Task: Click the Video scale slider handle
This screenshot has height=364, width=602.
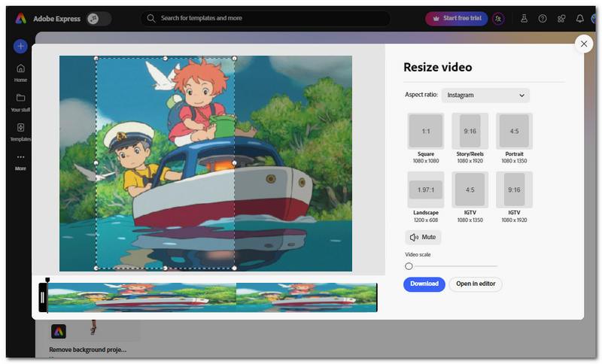Action: pos(409,266)
